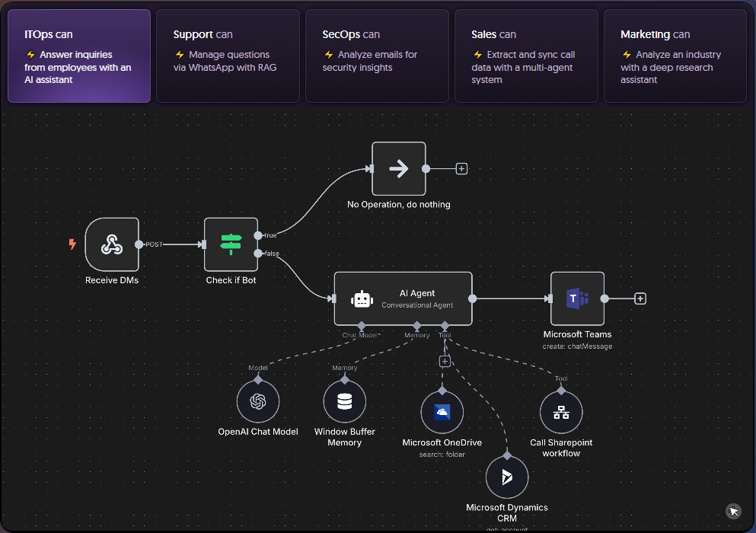756x533 pixels.
Task: Select the Window Buffer Memory node
Action: click(344, 401)
